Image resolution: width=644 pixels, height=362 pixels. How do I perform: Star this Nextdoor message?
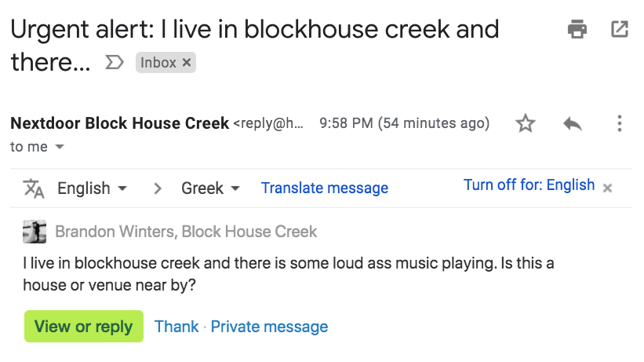(525, 123)
